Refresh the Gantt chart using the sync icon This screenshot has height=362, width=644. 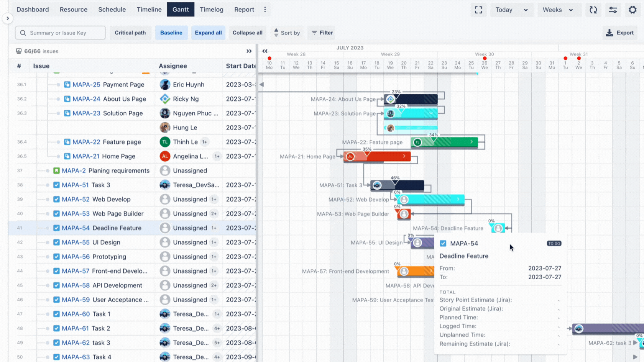[593, 10]
